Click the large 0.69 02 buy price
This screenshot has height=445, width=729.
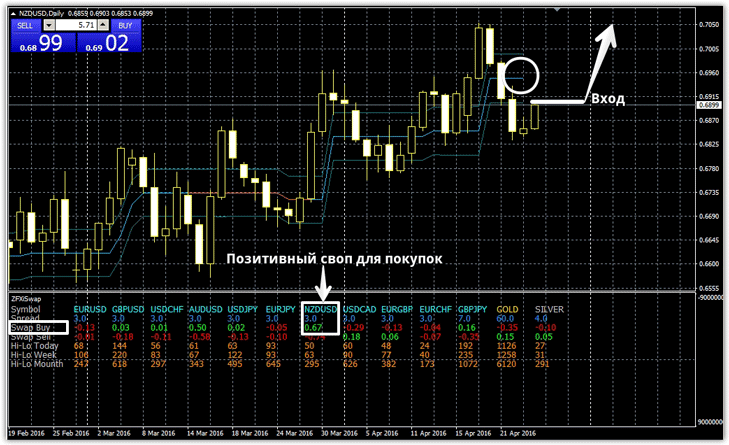click(x=110, y=42)
